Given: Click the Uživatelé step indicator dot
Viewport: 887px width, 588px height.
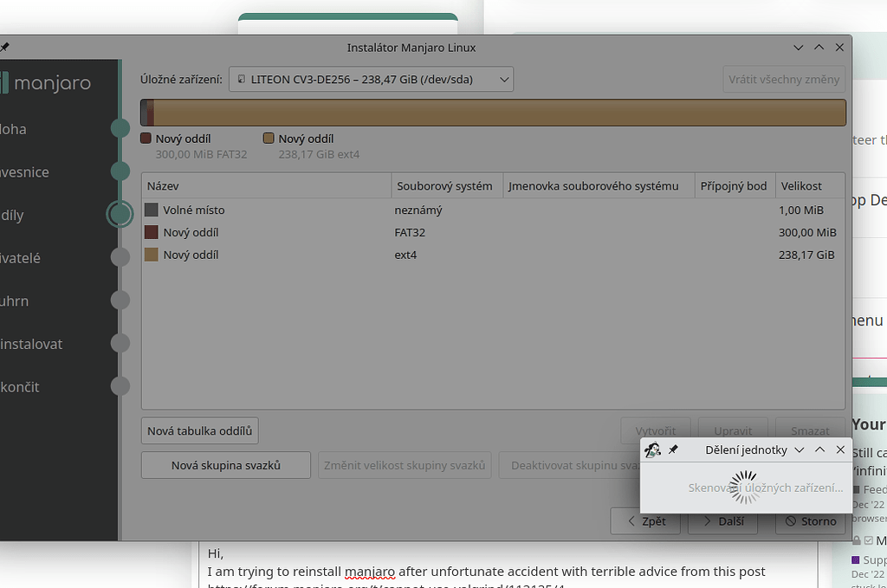Looking at the screenshot, I should (120, 257).
